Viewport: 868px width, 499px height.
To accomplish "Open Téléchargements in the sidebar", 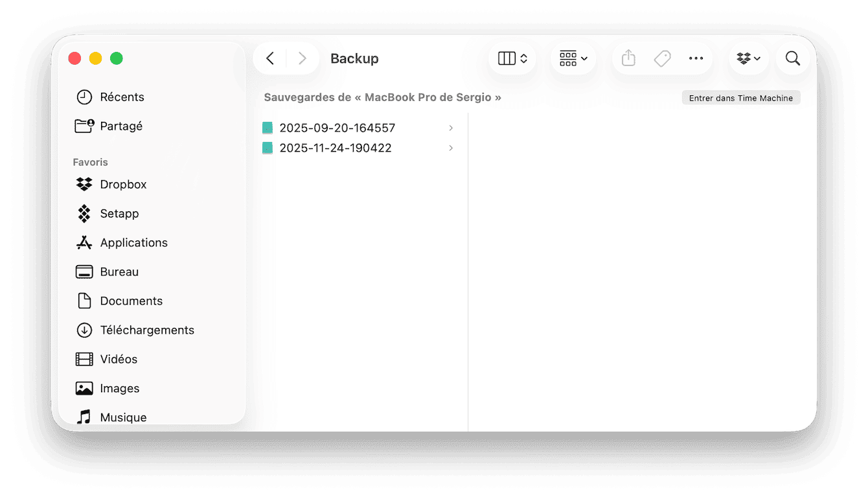I will click(146, 331).
